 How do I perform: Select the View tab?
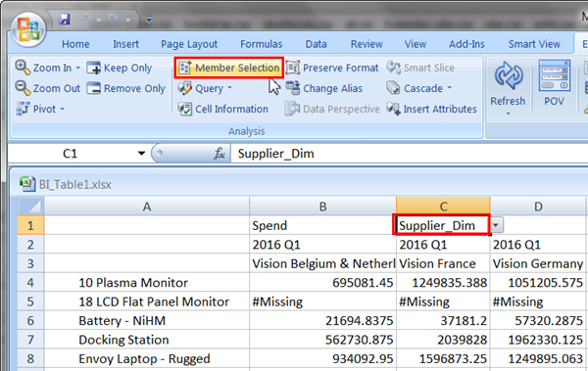pos(416,44)
